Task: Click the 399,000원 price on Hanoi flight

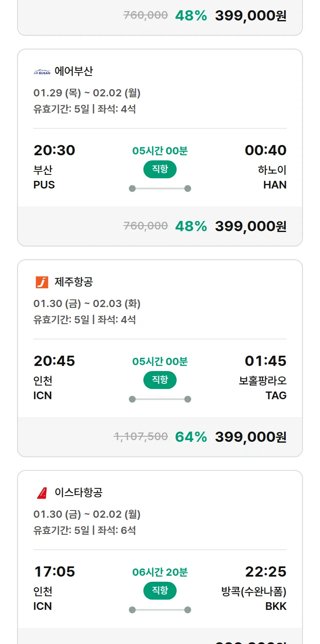Action: 250,226
